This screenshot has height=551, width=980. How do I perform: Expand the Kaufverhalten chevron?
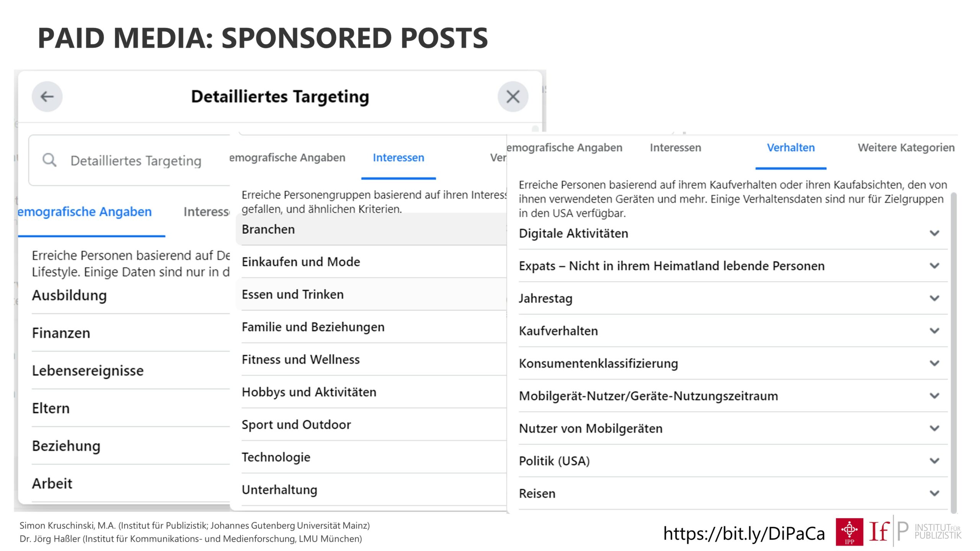(x=934, y=331)
